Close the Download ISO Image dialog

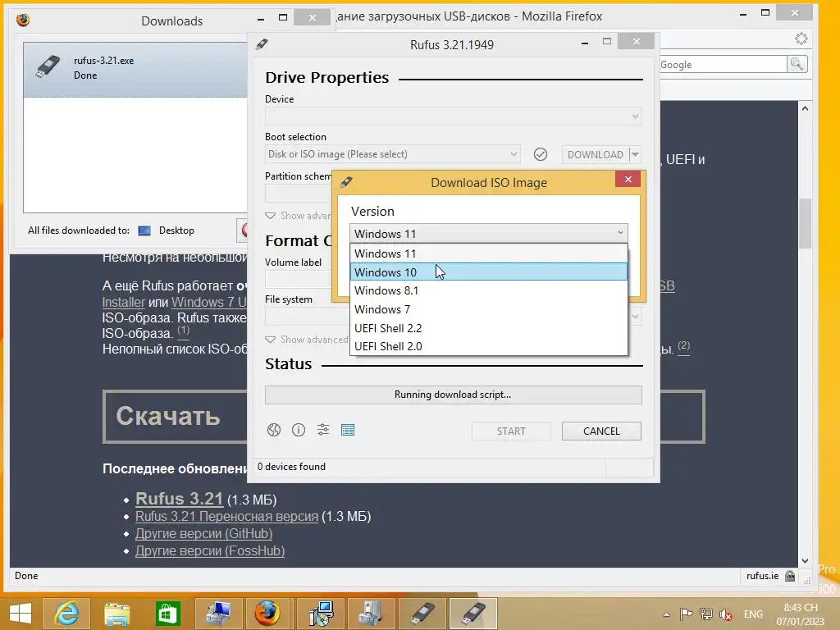(628, 179)
